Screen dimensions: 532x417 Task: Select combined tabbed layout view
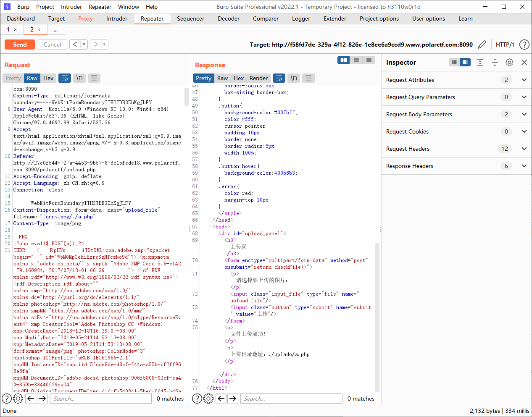click(369, 60)
